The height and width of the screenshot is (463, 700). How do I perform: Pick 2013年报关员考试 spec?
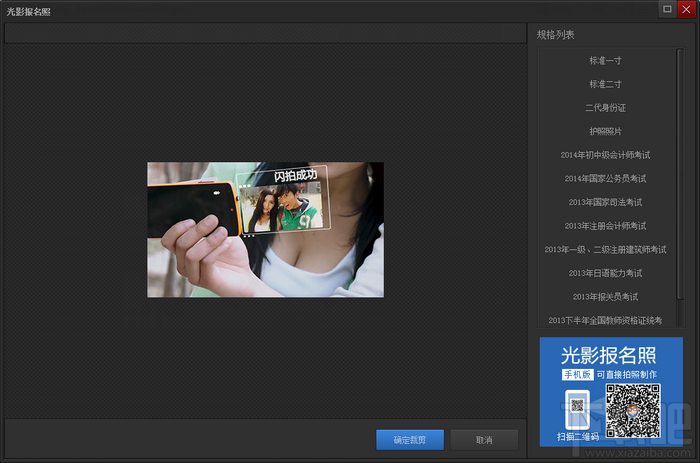point(605,297)
